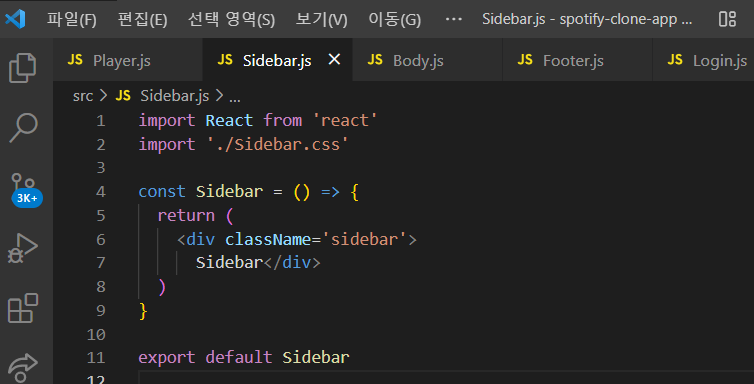
Task: Click the return keyword on line 5
Action: pyautogui.click(x=186, y=215)
